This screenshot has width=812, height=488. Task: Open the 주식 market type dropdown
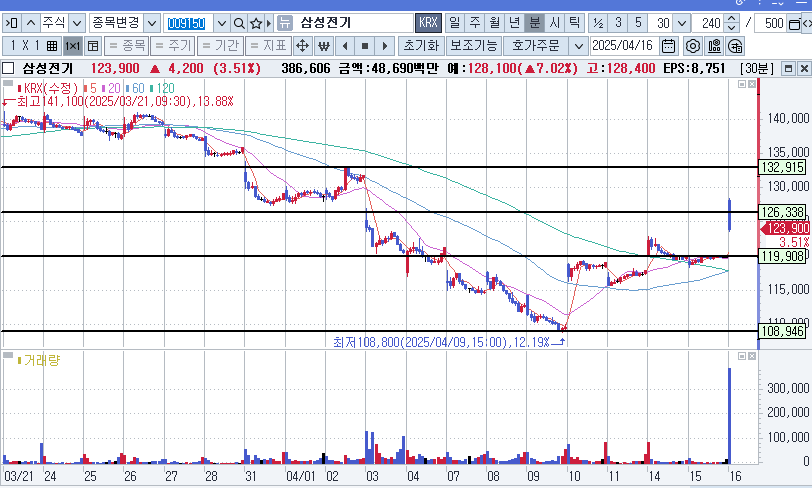pos(77,23)
